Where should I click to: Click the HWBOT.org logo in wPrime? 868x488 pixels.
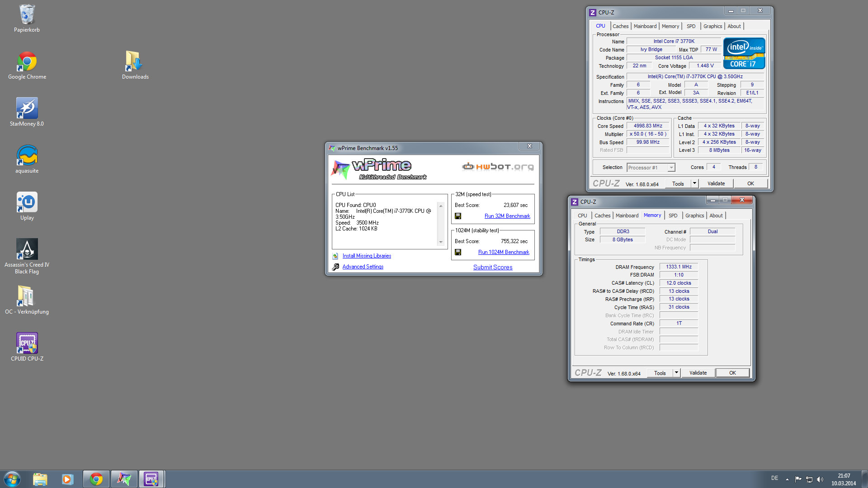pos(498,167)
